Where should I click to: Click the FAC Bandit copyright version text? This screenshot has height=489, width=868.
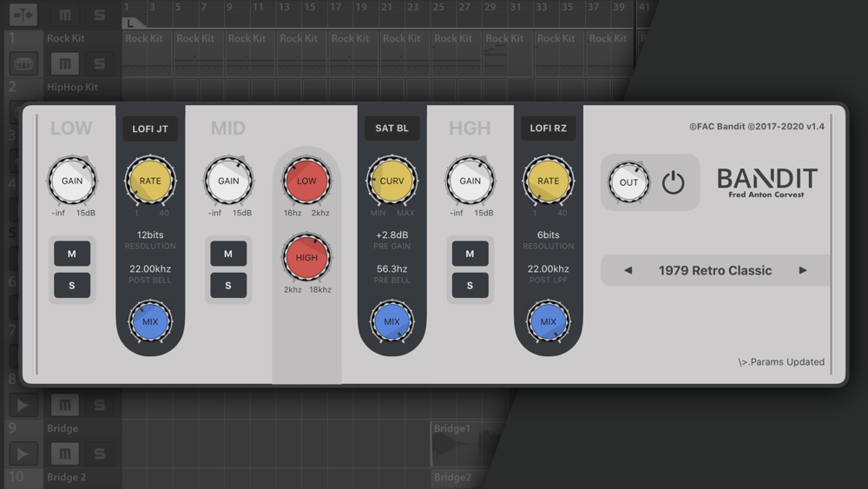[757, 126]
